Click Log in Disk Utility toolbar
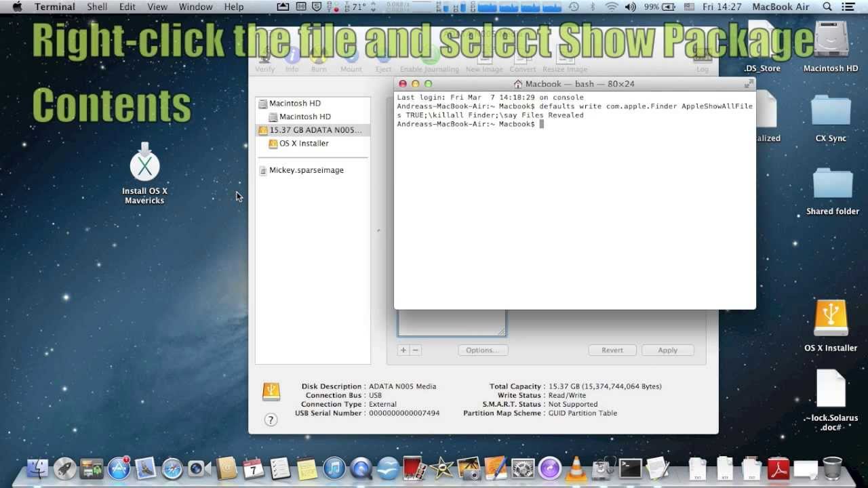Screen dimensions: 868x488 (703, 61)
